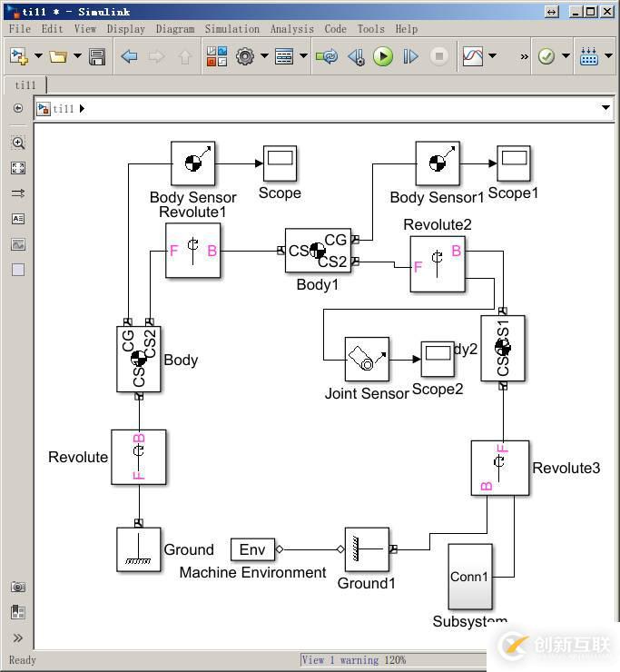The width and height of the screenshot is (620, 672).
Task: Click the Build Model keyboard icon
Action: (x=589, y=56)
